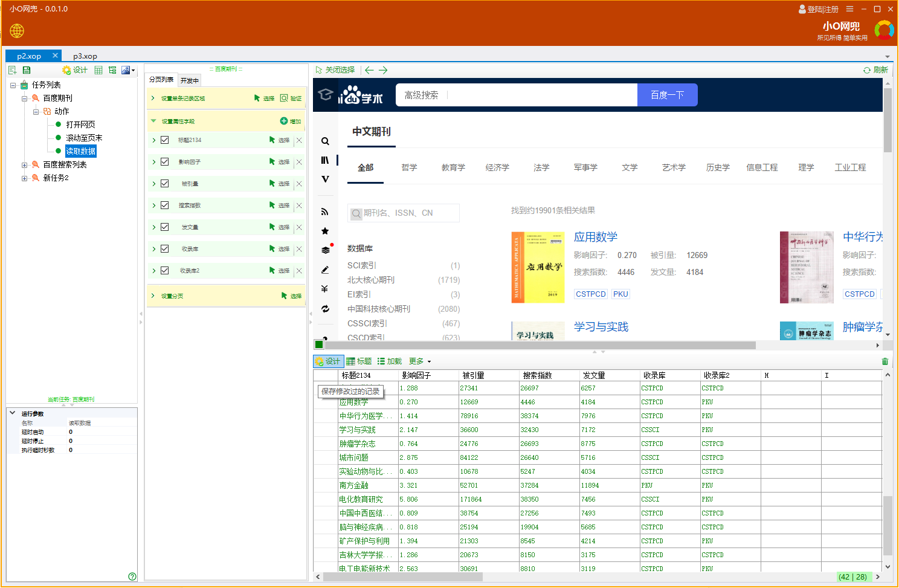The height and width of the screenshot is (588, 899).
Task: Delete the 收录库2 field with its X
Action: click(x=299, y=271)
